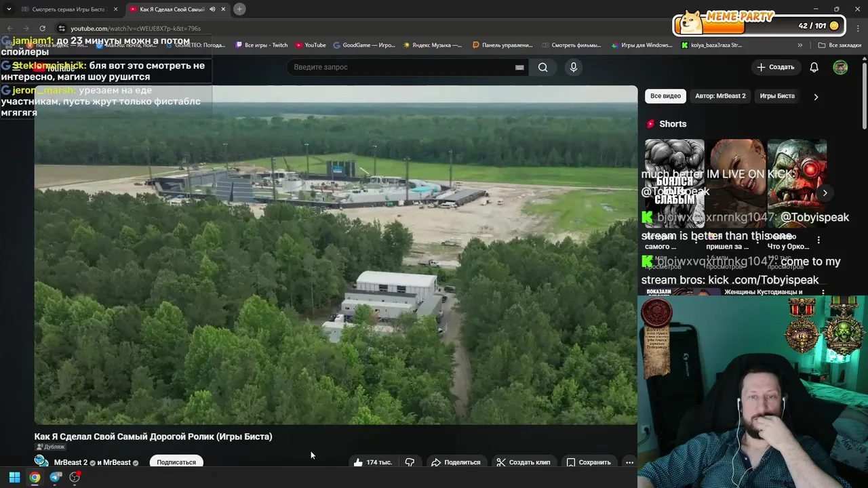Open 'Панель управлени...' bookmark
This screenshot has height=488, width=868.
point(502,45)
